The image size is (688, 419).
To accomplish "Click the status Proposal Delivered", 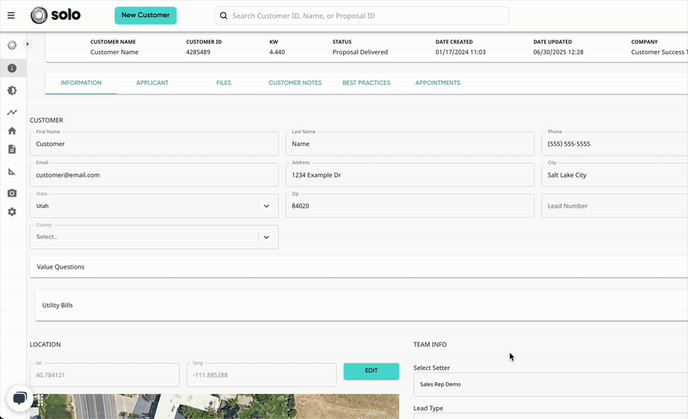I will tap(360, 52).
